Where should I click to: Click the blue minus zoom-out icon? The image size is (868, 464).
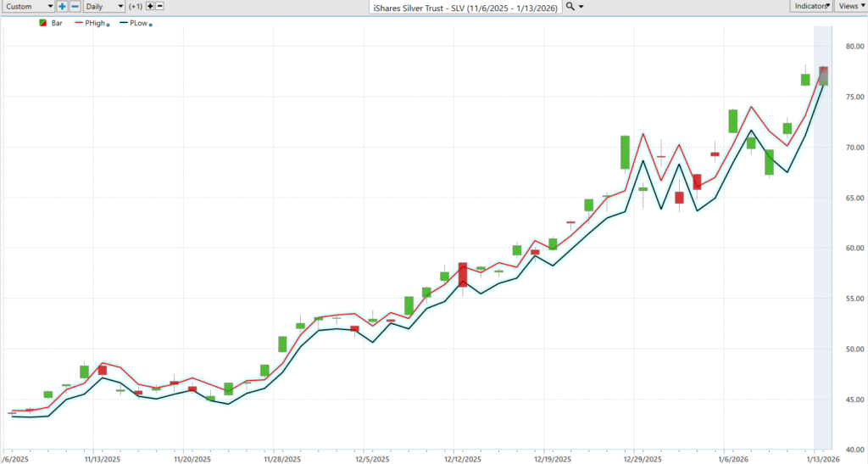coord(74,6)
